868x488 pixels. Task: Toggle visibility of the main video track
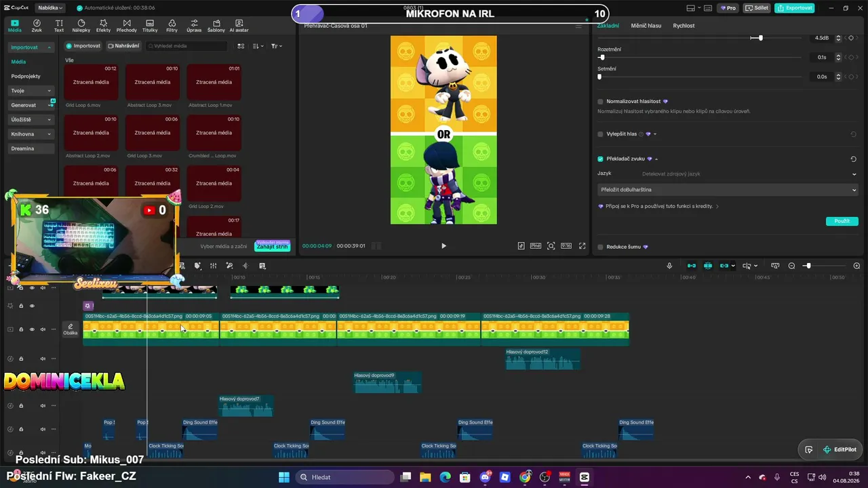pyautogui.click(x=32, y=329)
